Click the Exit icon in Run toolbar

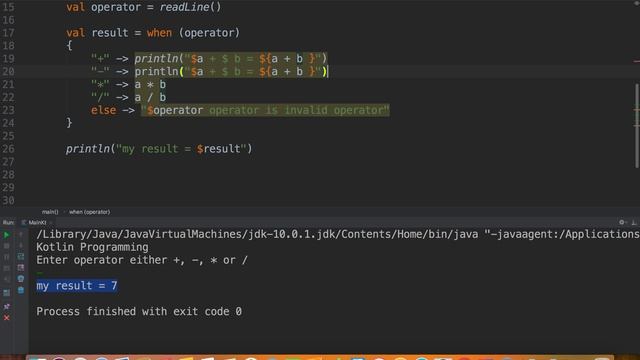[7, 280]
